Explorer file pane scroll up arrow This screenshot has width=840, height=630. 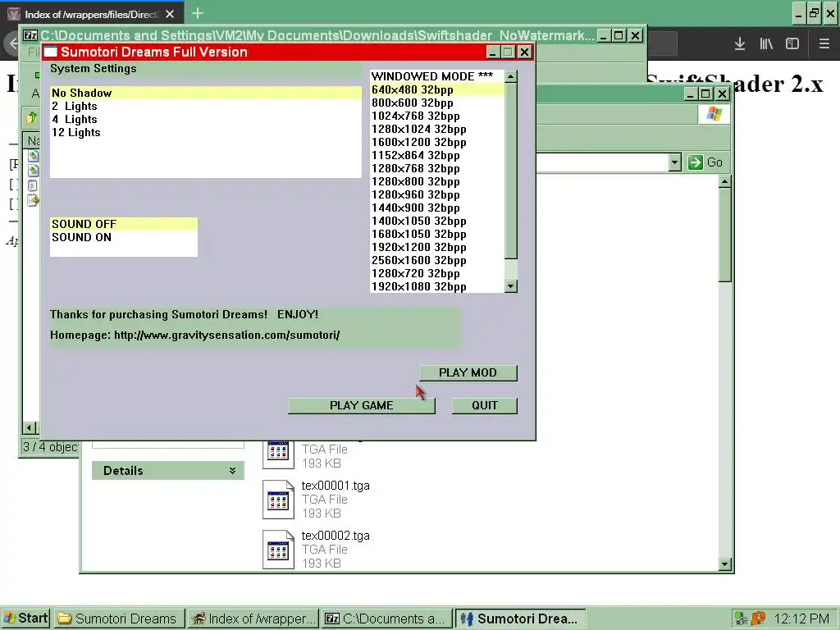725,182
